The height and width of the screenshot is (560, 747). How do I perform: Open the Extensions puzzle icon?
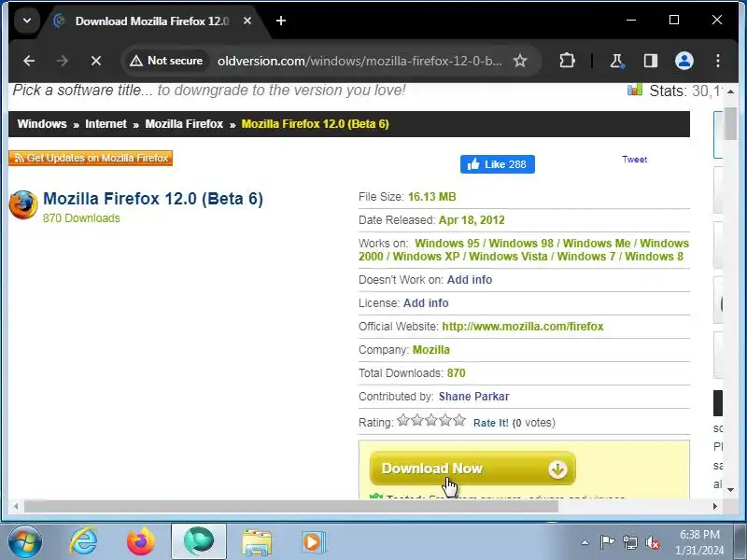pos(567,61)
